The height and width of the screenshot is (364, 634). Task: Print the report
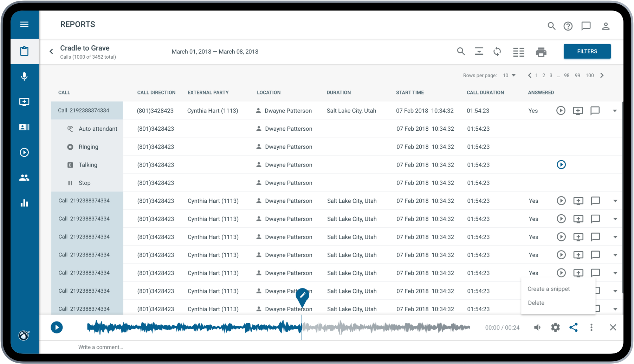click(541, 52)
